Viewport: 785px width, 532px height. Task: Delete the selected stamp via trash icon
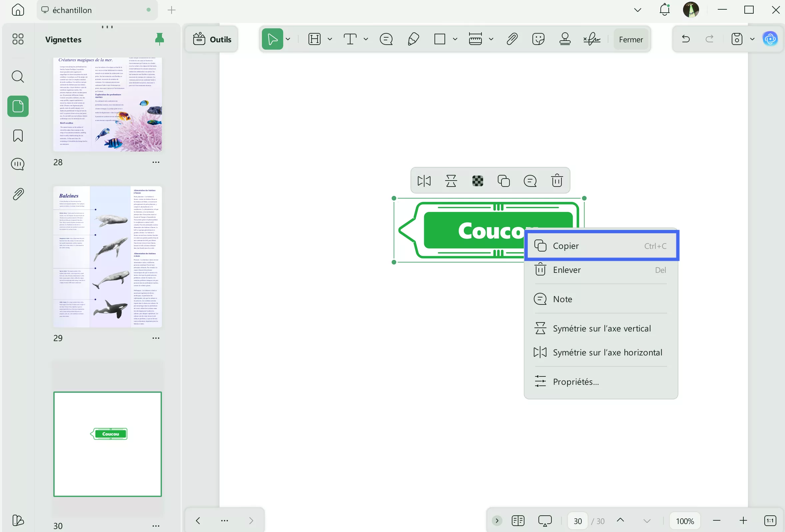click(x=557, y=180)
